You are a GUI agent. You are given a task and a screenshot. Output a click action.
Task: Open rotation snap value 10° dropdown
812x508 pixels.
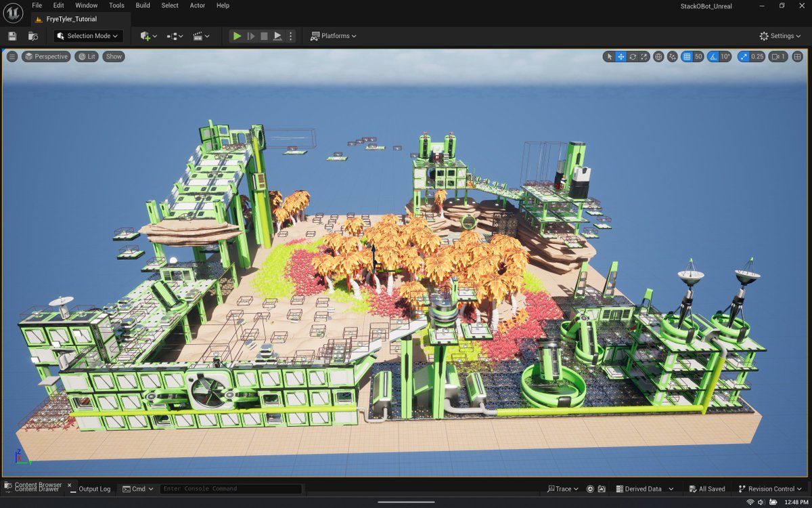[725, 56]
